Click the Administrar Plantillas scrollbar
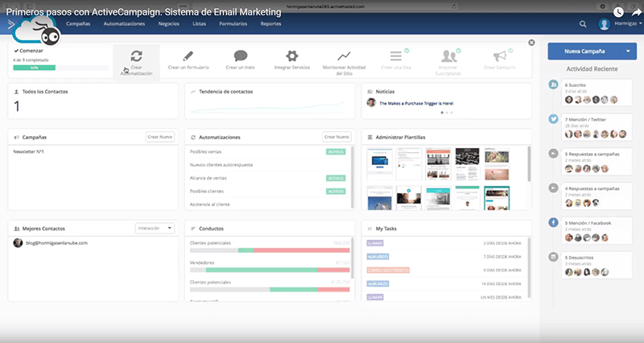This screenshot has width=644, height=343. pyautogui.click(x=529, y=163)
